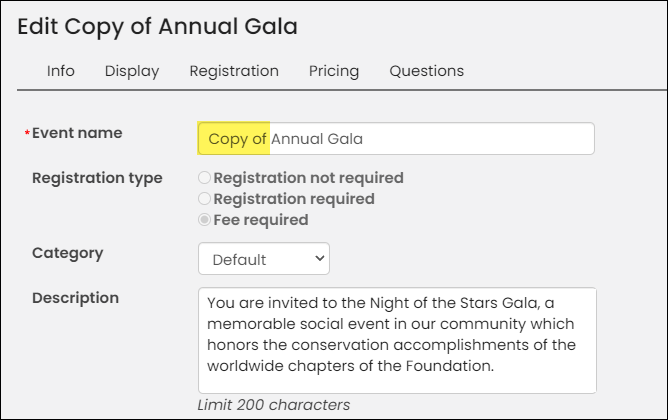Choose the 'Registration required' radio option

pyautogui.click(x=204, y=198)
